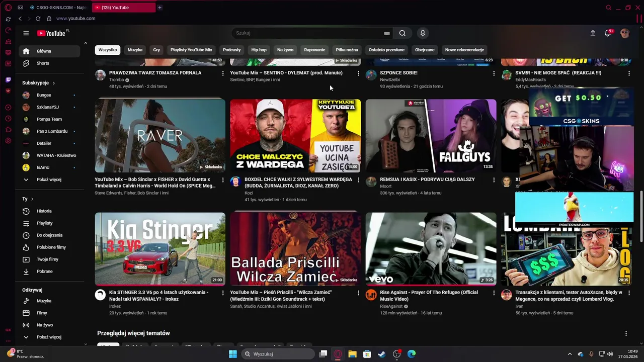Screen dimensions: 644x362
Task: Start voice search with microphone icon
Action: click(423, 33)
